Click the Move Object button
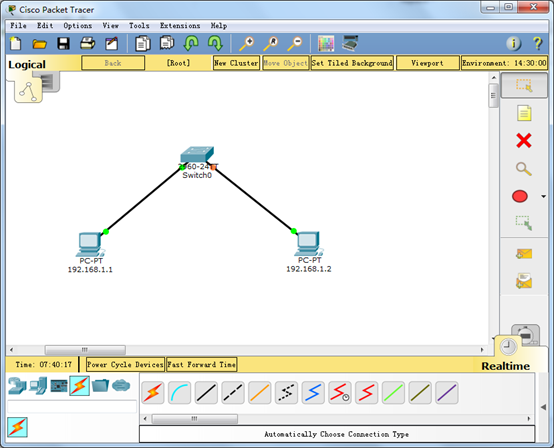The width and height of the screenshot is (554, 448). click(x=285, y=63)
